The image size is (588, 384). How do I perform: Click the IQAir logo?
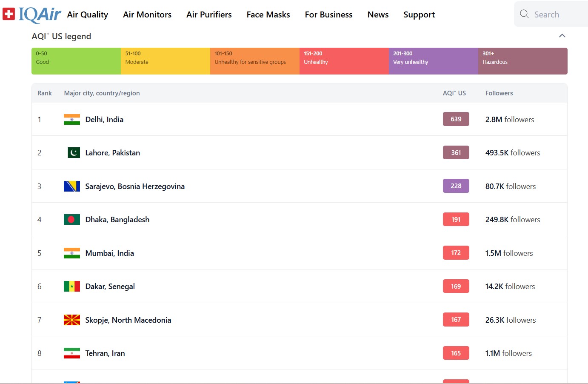tap(32, 14)
